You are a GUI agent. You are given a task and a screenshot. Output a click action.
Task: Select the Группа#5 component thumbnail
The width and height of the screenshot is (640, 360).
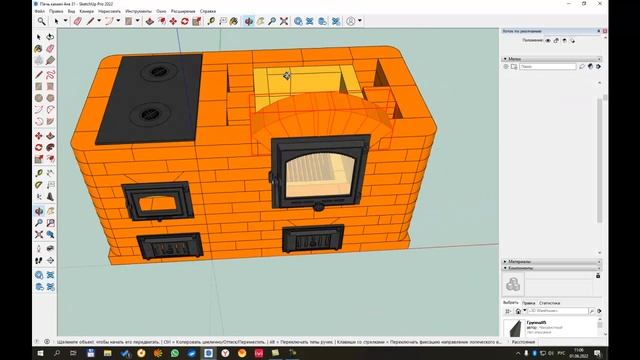pos(514,328)
